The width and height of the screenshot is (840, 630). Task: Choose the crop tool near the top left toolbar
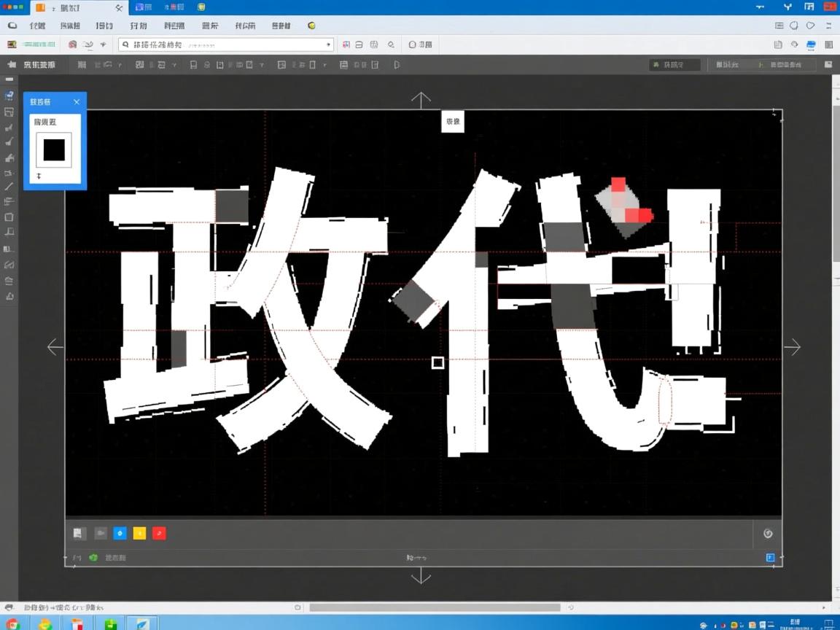pyautogui.click(x=9, y=112)
